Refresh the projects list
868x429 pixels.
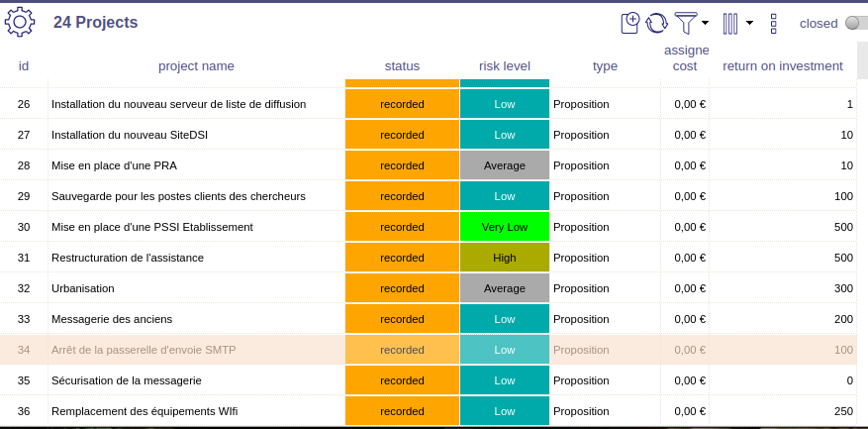(x=656, y=23)
